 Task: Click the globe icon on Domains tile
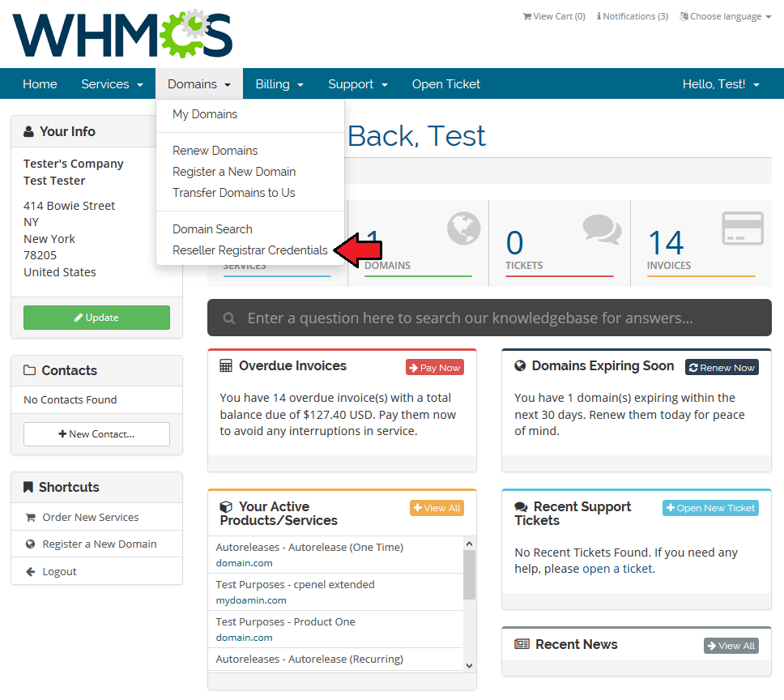coord(463,228)
